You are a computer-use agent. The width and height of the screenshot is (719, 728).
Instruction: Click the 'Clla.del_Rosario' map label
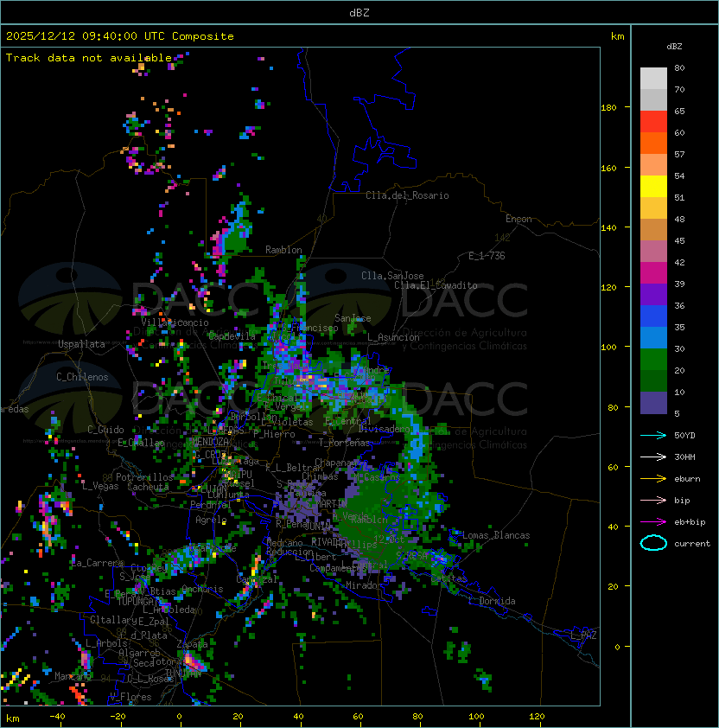tap(407, 195)
